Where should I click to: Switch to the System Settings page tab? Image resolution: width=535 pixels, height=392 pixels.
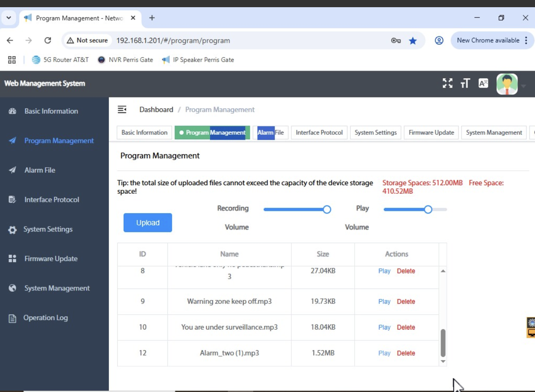pos(376,132)
